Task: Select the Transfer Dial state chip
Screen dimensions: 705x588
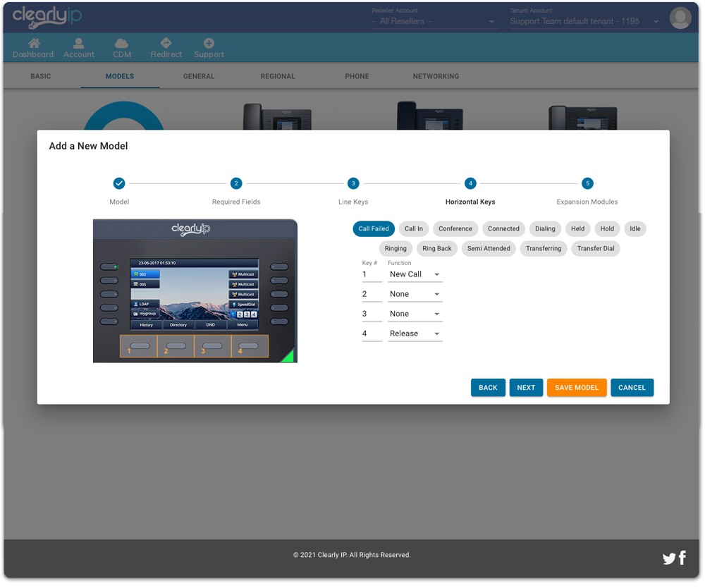Action: [x=596, y=248]
